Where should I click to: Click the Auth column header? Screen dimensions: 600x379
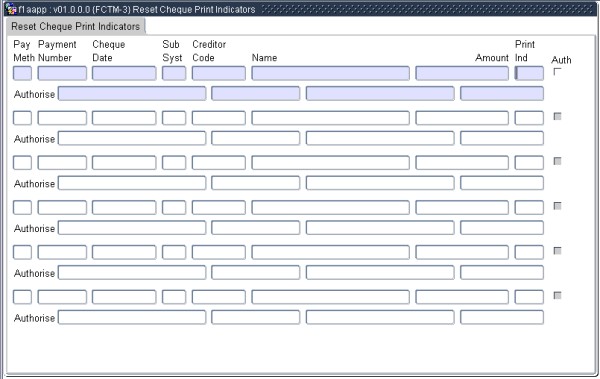coord(561,60)
